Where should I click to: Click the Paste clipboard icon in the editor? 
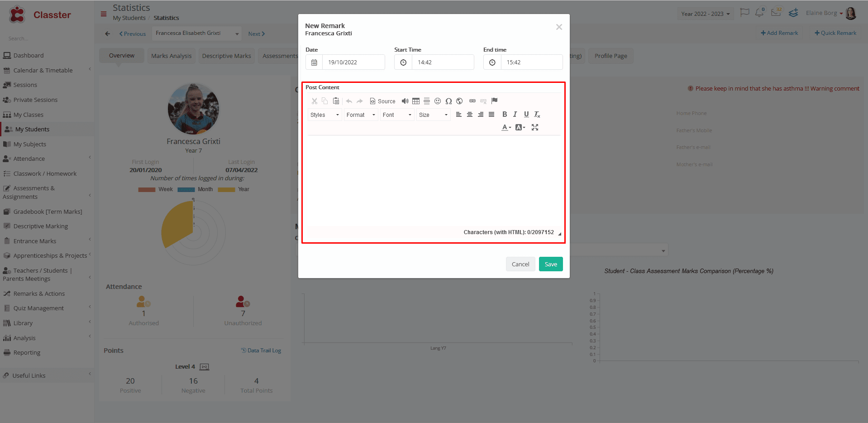tap(336, 101)
